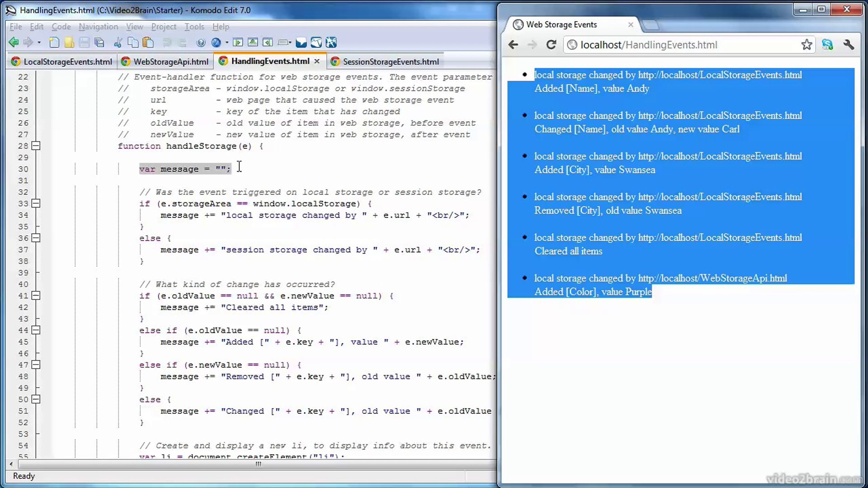
Task: Click the Open File folder icon
Action: (x=69, y=42)
